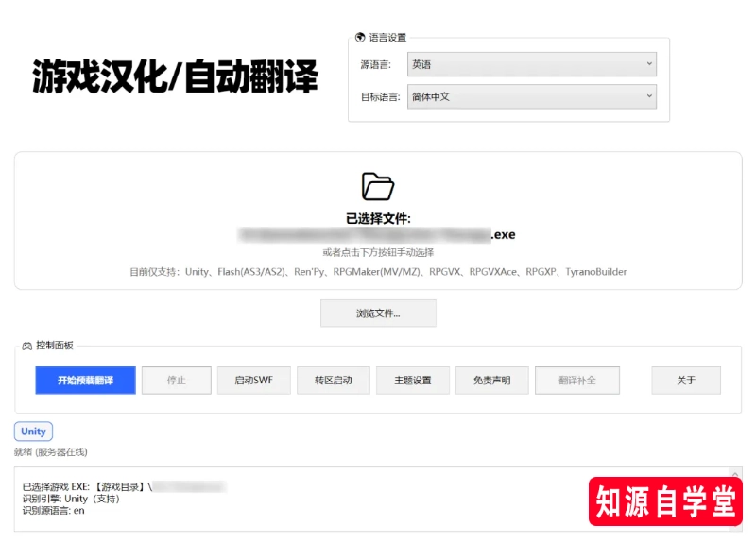Open the 关于 about button
The image size is (756, 542).
tap(686, 381)
